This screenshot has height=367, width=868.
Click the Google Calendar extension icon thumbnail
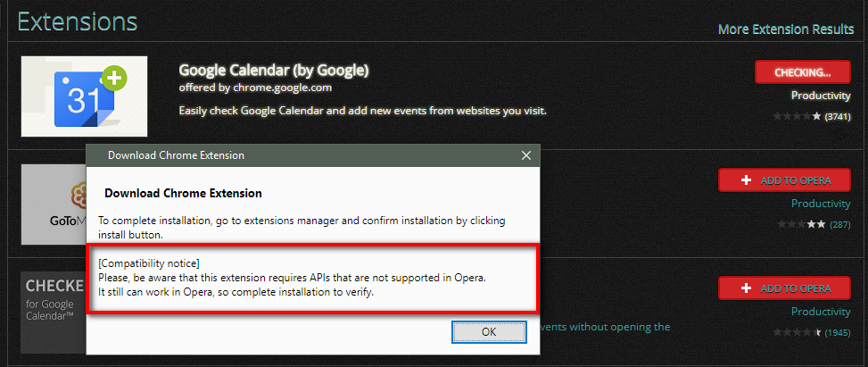84,96
